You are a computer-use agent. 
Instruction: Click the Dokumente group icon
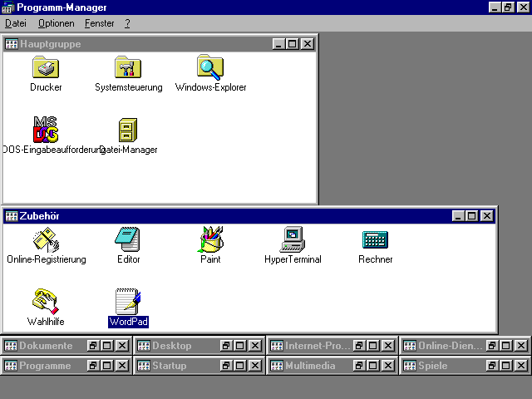point(11,346)
